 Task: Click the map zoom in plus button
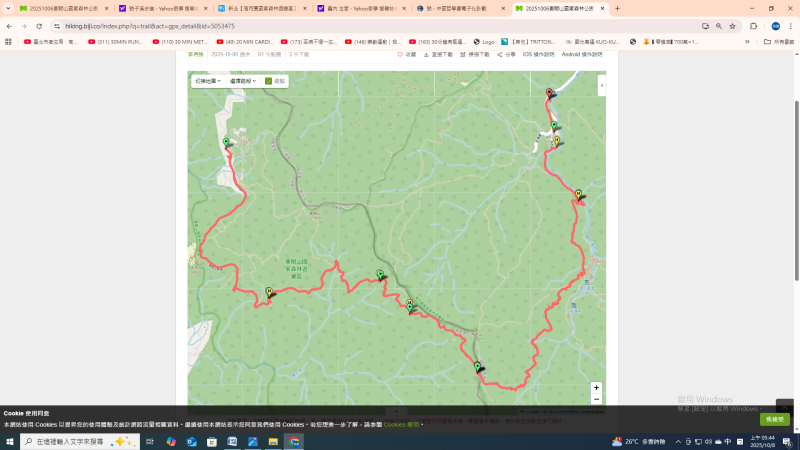596,387
